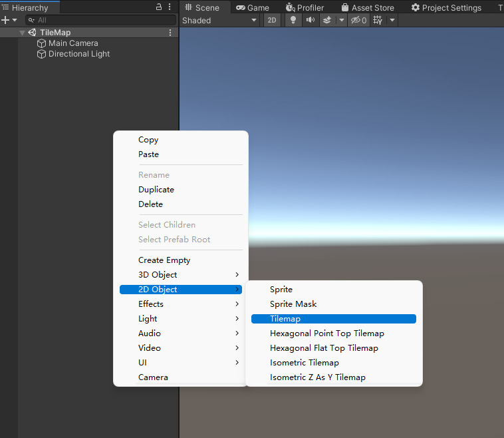The height and width of the screenshot is (438, 504).
Task: Toggle scene effects (skybox, fog) icon
Action: click(x=327, y=20)
